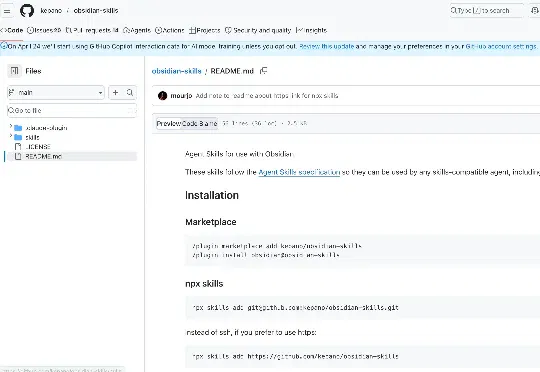Switch to the Projects tab
Screen dimensions: 540x372
[205, 30]
